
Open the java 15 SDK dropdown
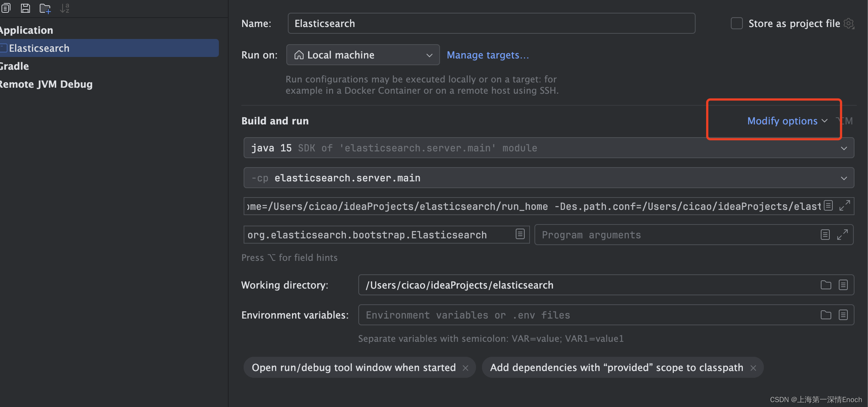[x=549, y=148]
